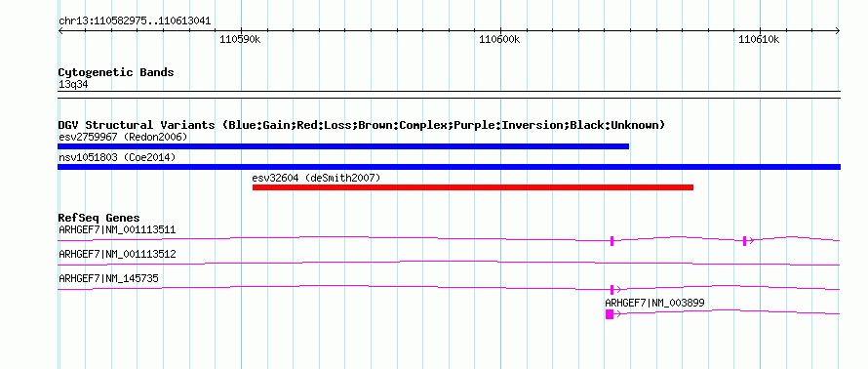868x369 pixels.
Task: Click the ARHGEF7|NM_145735 transcript label
Action: (108, 278)
